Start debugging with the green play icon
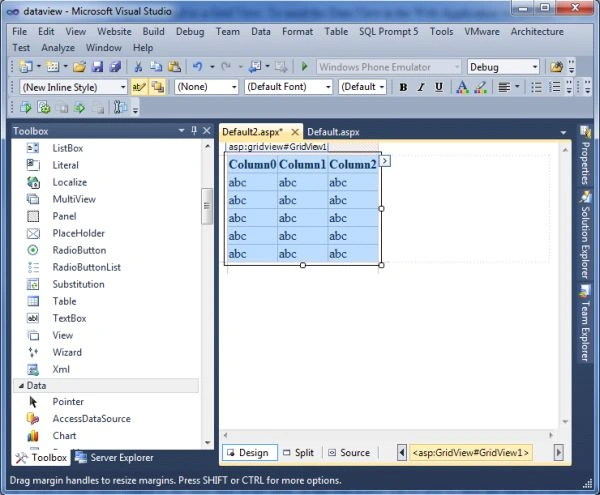600x495 pixels. click(x=305, y=67)
